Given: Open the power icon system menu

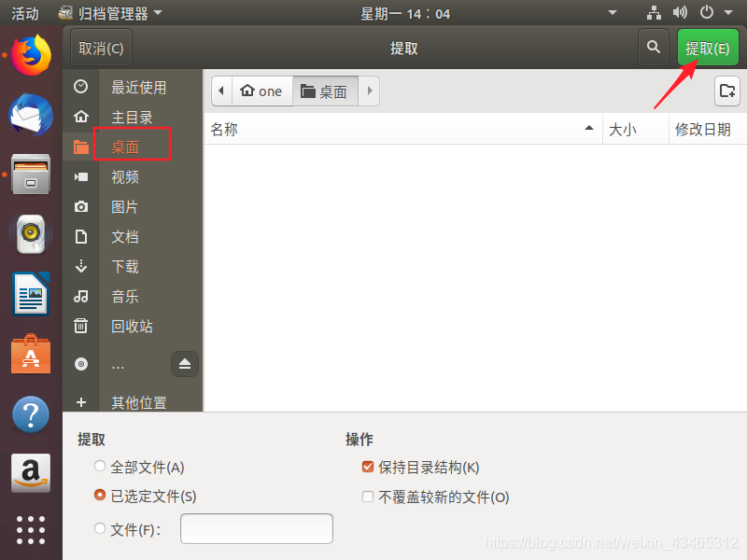Looking at the screenshot, I should [x=707, y=12].
